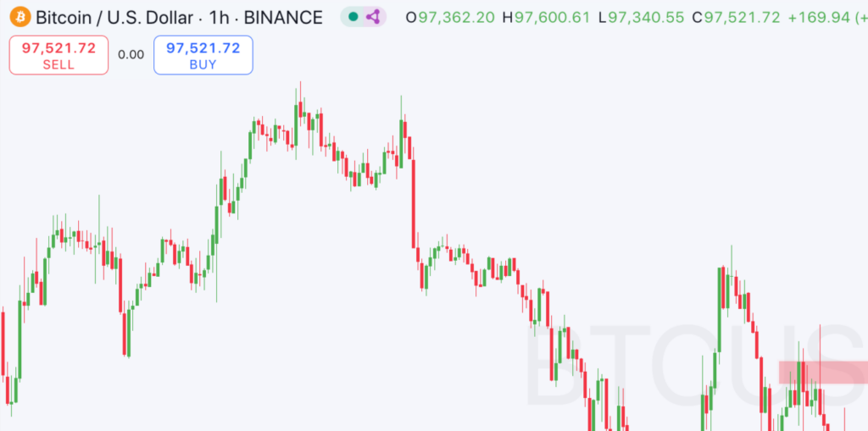This screenshot has height=431, width=868.
Task: Click the tall red candle at the sharp drop
Action: coord(413,203)
